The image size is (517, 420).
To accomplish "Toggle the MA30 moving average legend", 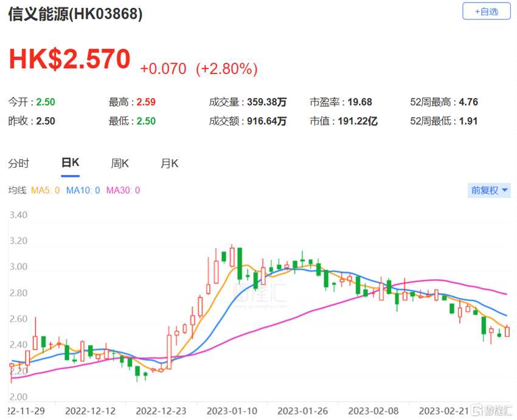I will point(123,190).
